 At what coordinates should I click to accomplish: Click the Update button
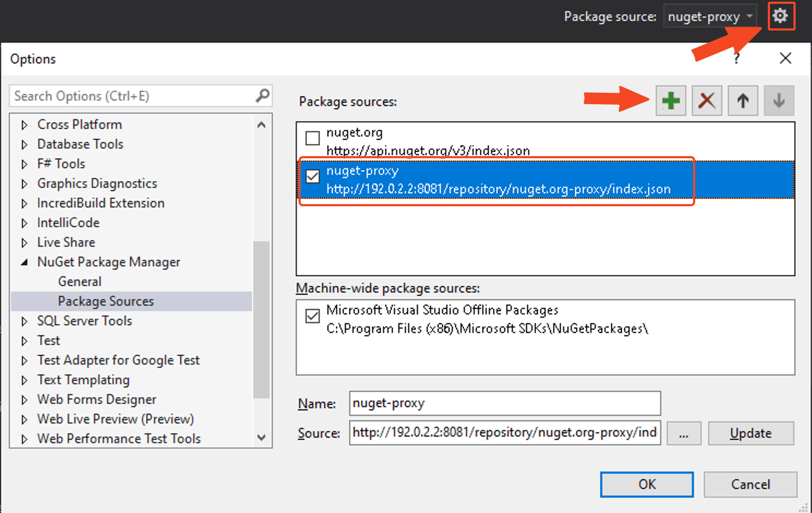coord(751,433)
